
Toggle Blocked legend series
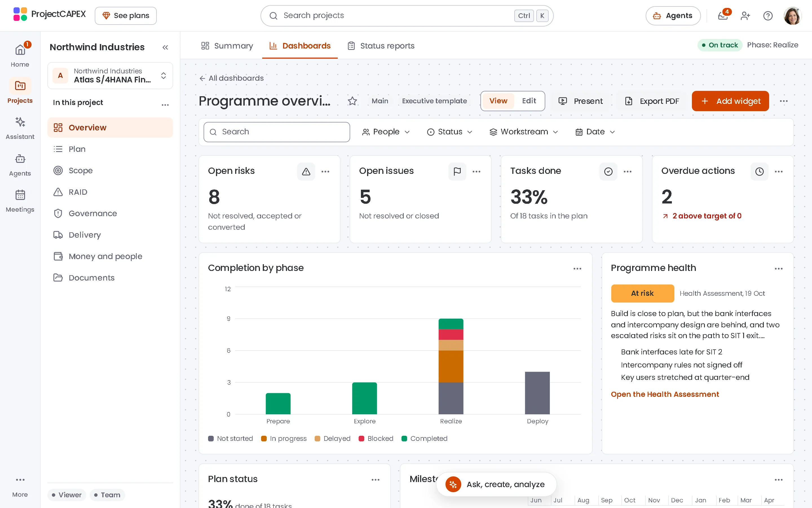pos(376,439)
